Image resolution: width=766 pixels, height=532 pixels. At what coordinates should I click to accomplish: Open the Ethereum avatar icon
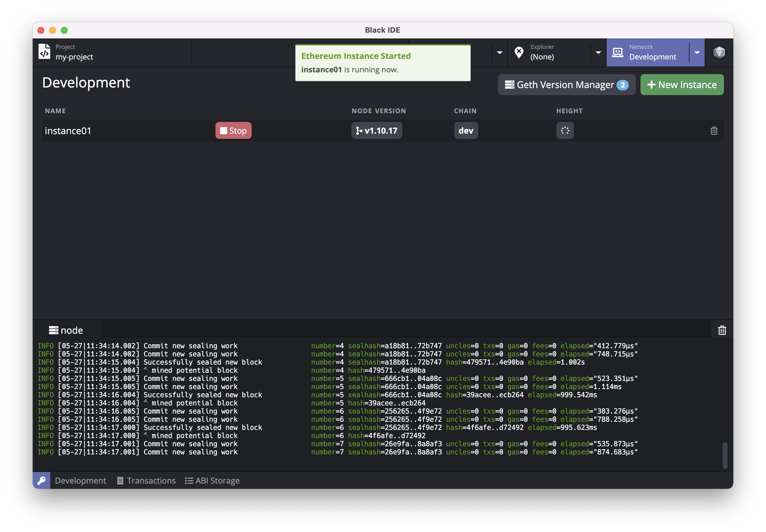[x=719, y=52]
